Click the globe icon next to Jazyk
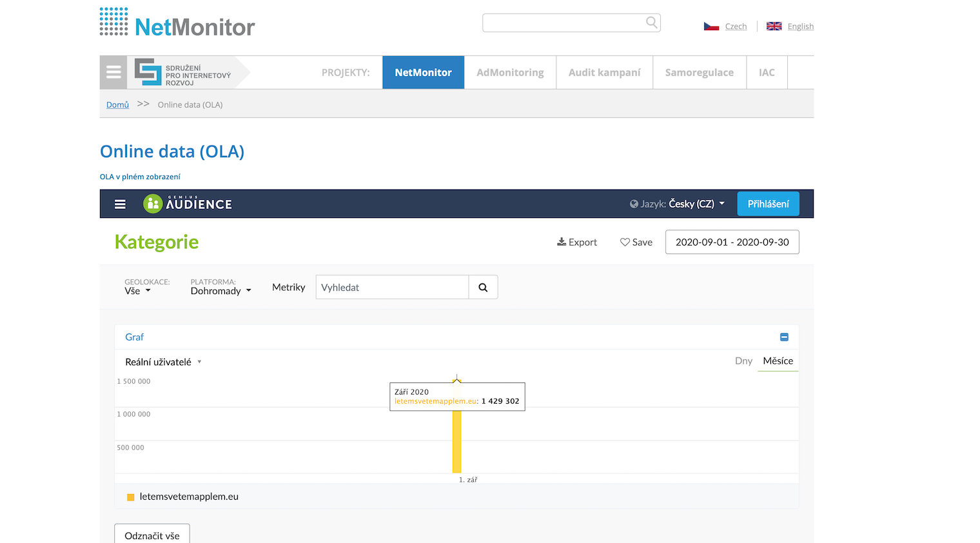Image resolution: width=980 pixels, height=543 pixels. pos(634,204)
